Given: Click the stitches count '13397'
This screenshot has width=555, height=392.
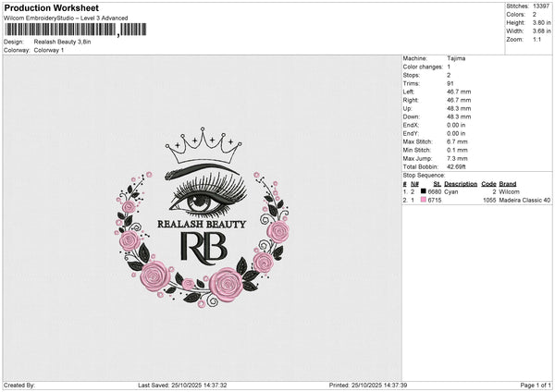Looking at the screenshot, I should pyautogui.click(x=541, y=6).
